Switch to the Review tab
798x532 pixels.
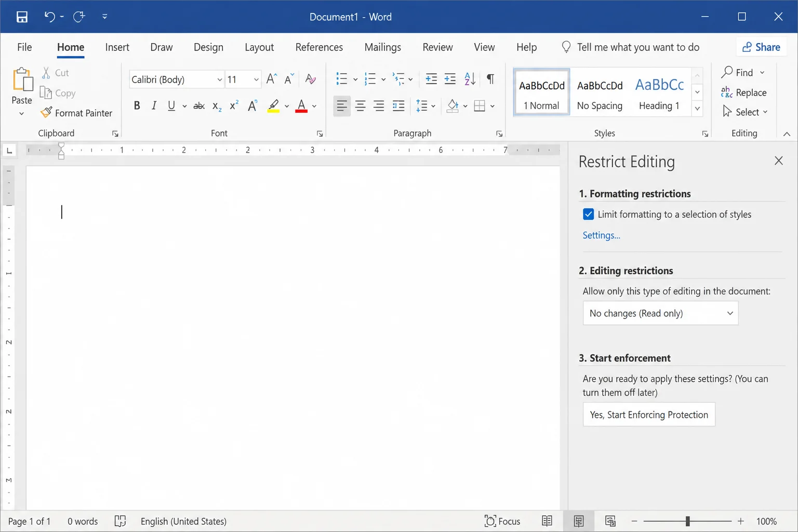click(x=437, y=47)
